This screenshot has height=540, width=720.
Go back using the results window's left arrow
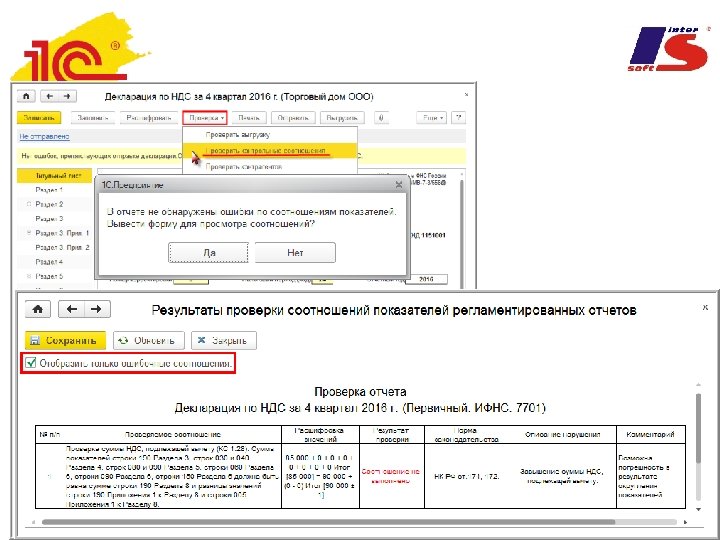(72, 309)
